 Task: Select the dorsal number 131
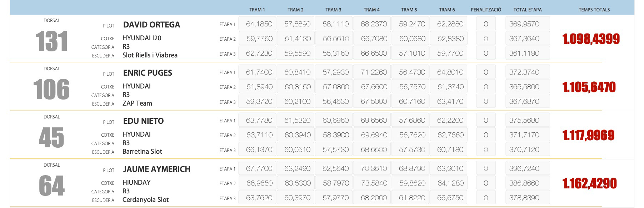(51, 41)
